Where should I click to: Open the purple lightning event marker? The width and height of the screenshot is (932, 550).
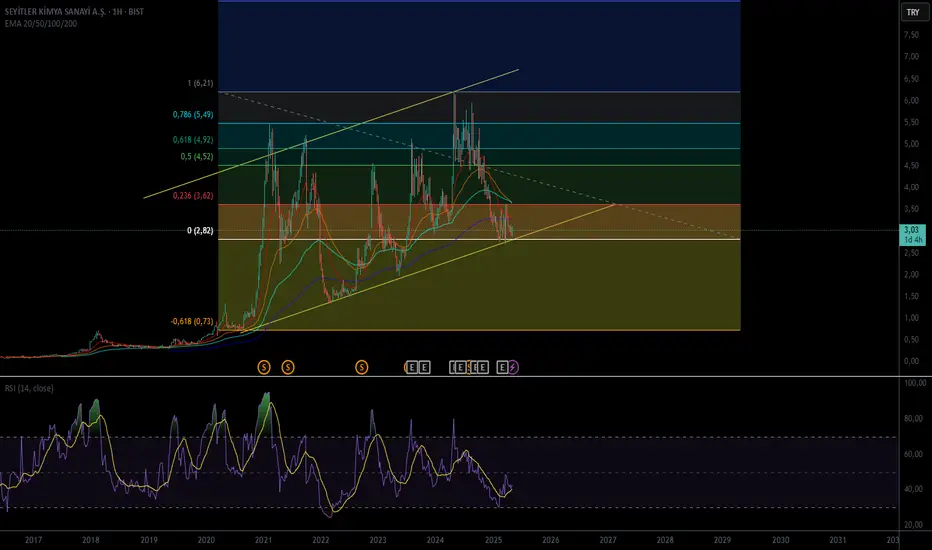click(513, 367)
